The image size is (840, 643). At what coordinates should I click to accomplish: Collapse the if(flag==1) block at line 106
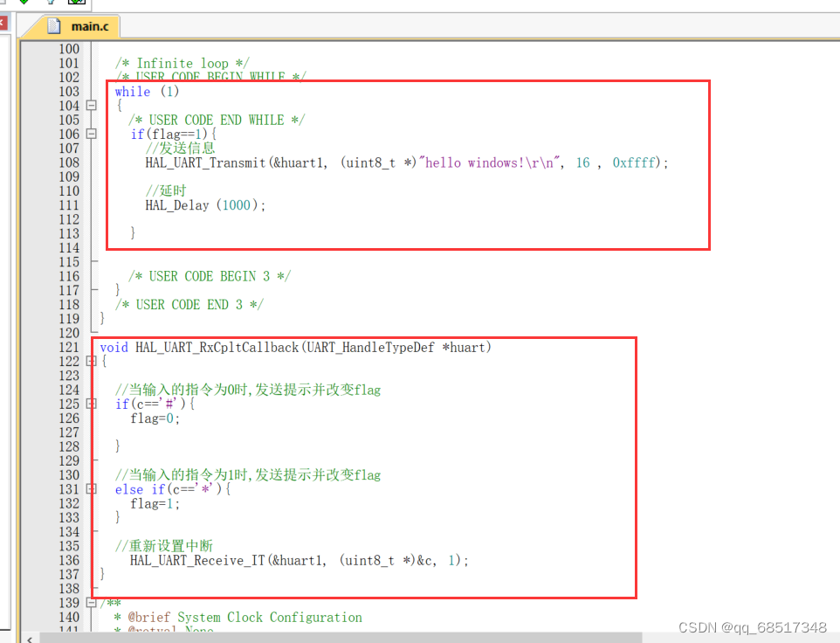point(91,134)
